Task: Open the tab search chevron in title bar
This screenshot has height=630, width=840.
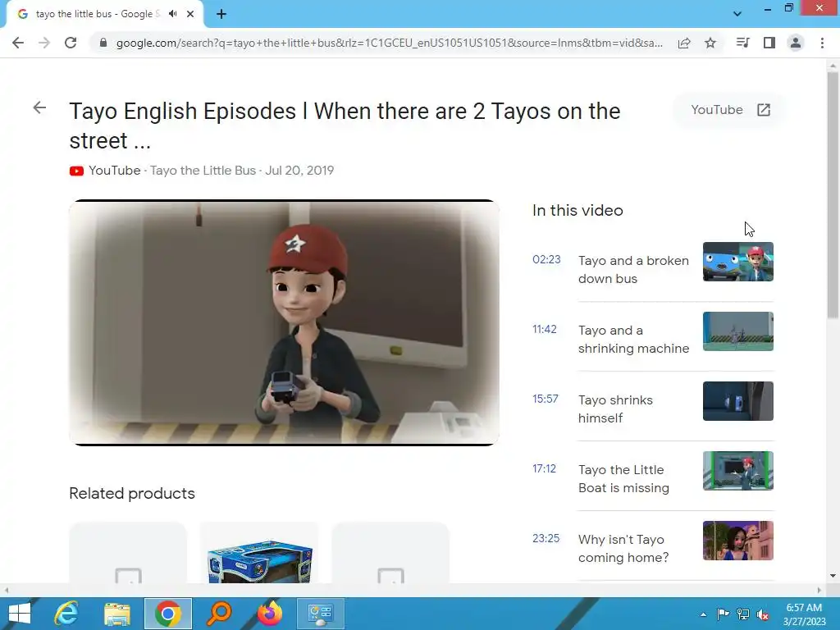Action: 737,14
